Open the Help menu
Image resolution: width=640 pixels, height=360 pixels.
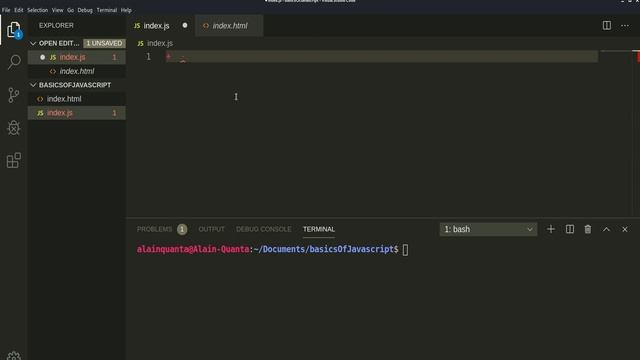pyautogui.click(x=126, y=10)
